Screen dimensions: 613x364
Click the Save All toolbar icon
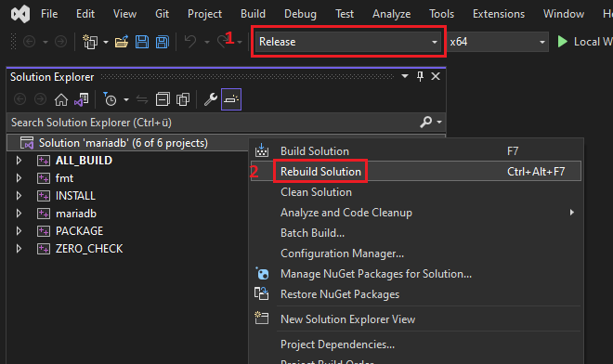coord(163,42)
